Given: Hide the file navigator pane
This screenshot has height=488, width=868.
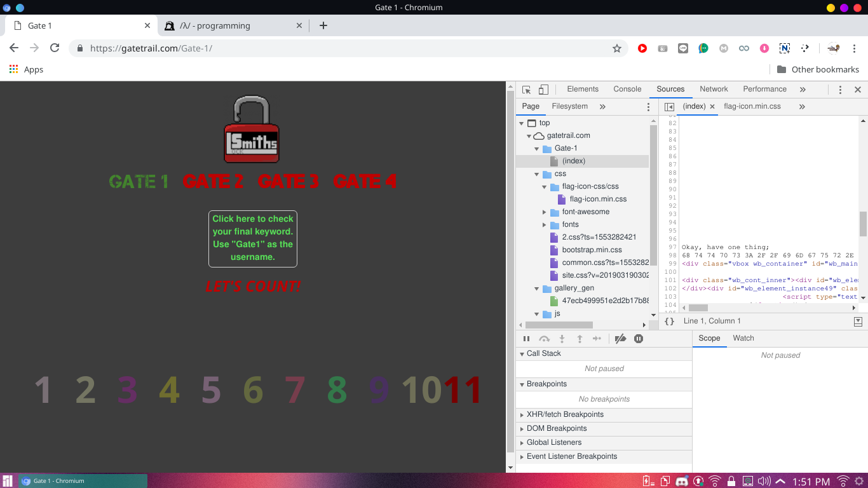Looking at the screenshot, I should click(669, 107).
